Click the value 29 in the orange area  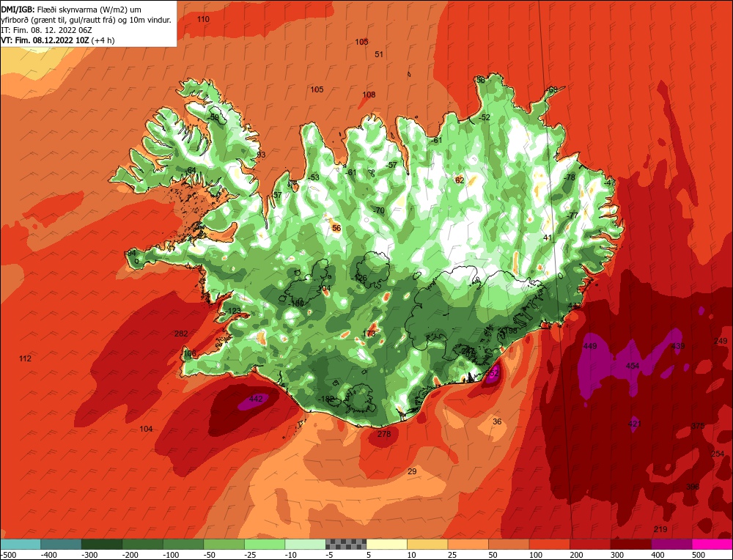(x=412, y=471)
